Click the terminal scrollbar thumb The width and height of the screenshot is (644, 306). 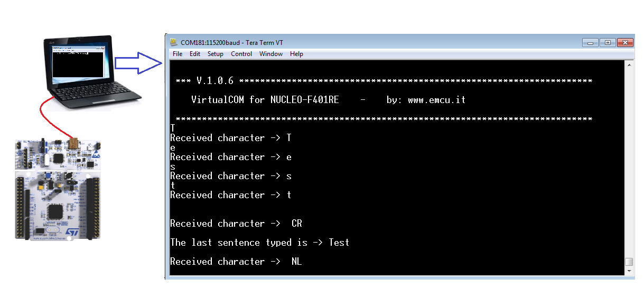click(629, 262)
